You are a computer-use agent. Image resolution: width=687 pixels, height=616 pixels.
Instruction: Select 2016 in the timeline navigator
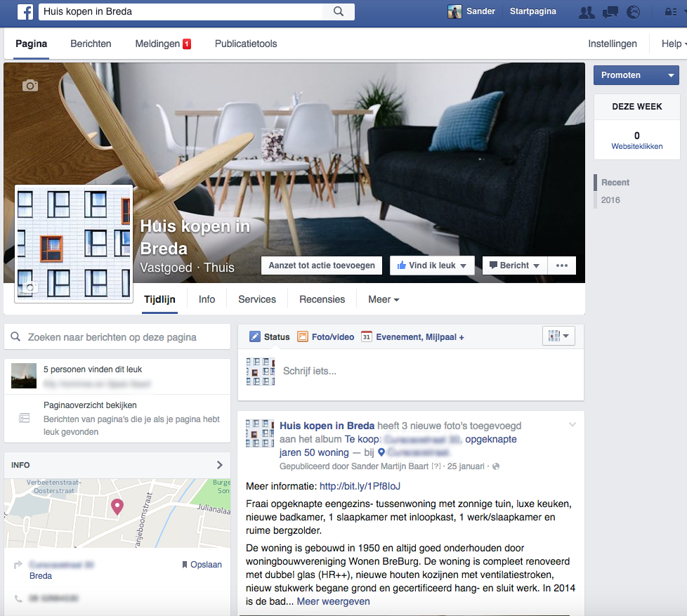pyautogui.click(x=610, y=200)
